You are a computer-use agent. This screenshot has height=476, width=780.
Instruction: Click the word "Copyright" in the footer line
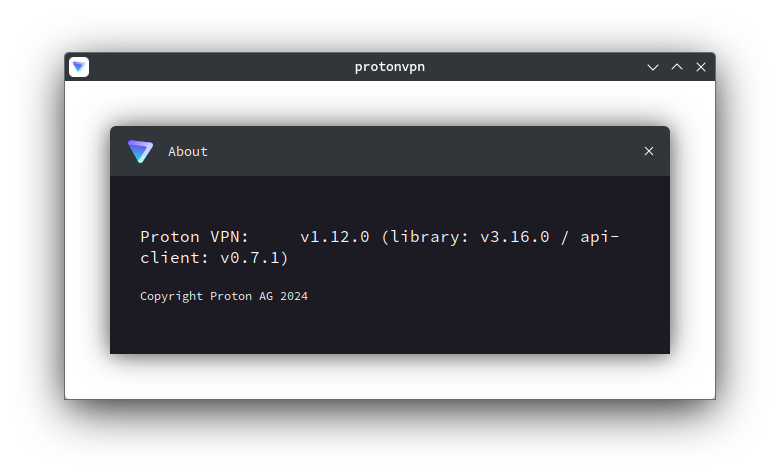click(171, 296)
